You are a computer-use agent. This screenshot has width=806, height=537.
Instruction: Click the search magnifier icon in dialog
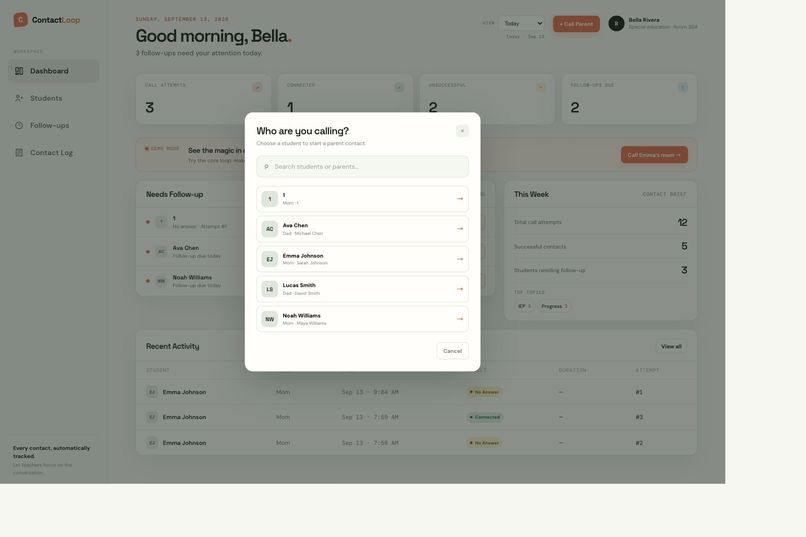[x=266, y=166]
